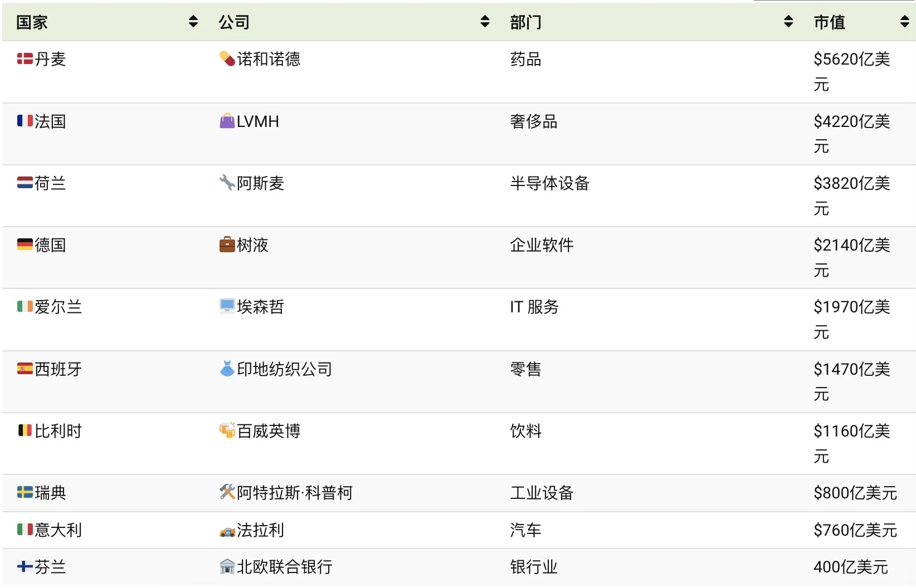Click the 奢侈品 sector cell
Image resolution: width=916 pixels, height=588 pixels.
[x=534, y=121]
